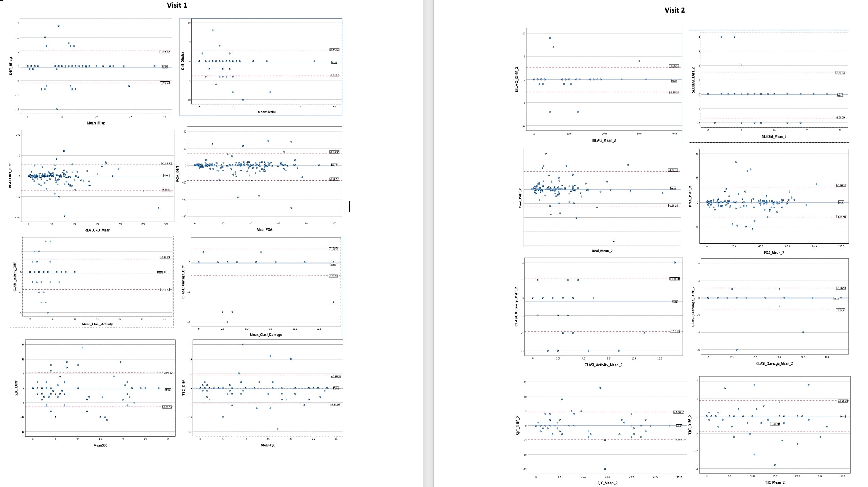This screenshot has width=868, height=487.
Task: Click the REALCRO_Mean axis label text
Action: [x=97, y=230]
